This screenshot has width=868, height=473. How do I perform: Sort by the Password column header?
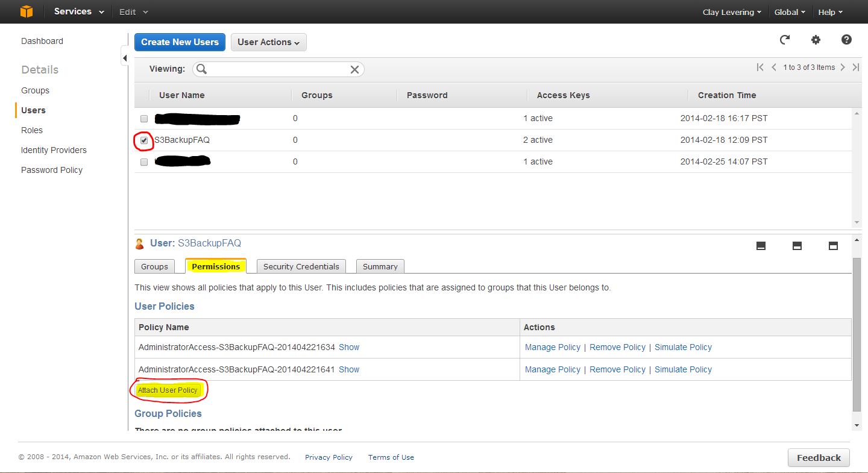click(427, 95)
